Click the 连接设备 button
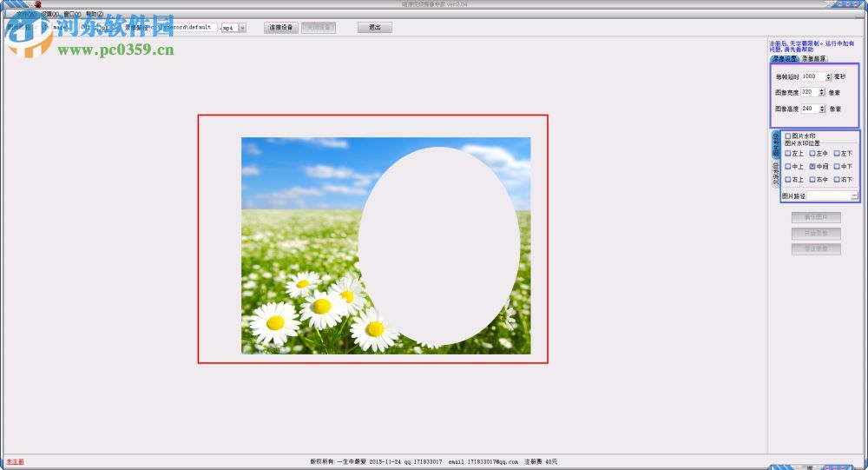The image size is (868, 470). click(x=280, y=27)
